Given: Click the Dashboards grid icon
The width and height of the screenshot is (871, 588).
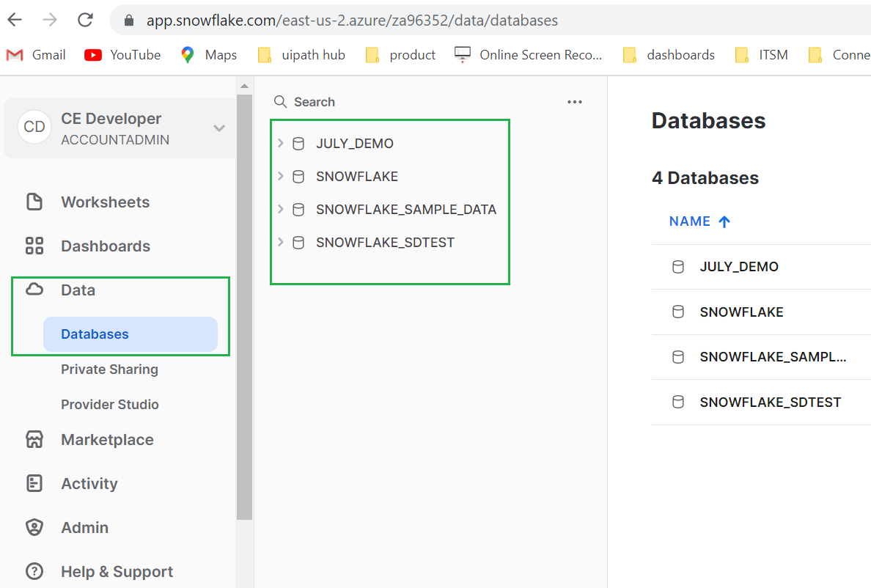Looking at the screenshot, I should point(34,246).
